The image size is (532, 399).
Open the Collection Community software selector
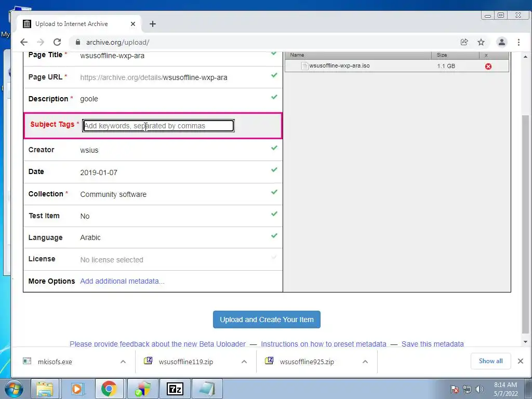113,194
